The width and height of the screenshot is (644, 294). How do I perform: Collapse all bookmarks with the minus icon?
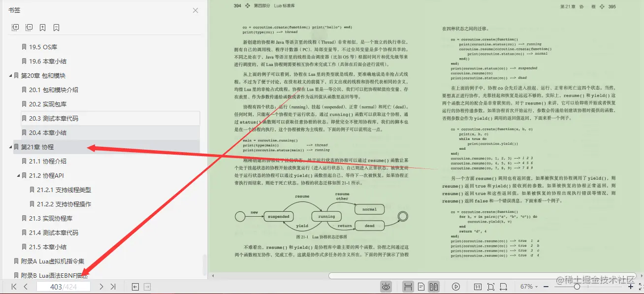coord(29,27)
